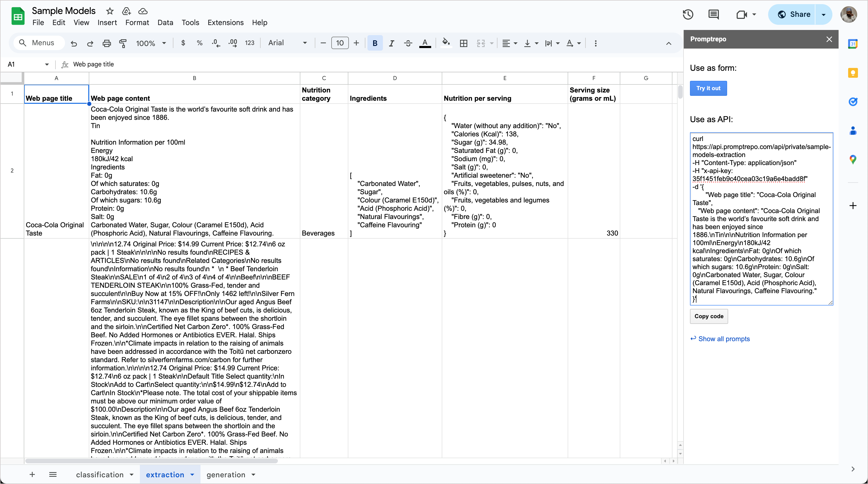
Task: Format as currency with dollar icon
Action: [x=183, y=43]
